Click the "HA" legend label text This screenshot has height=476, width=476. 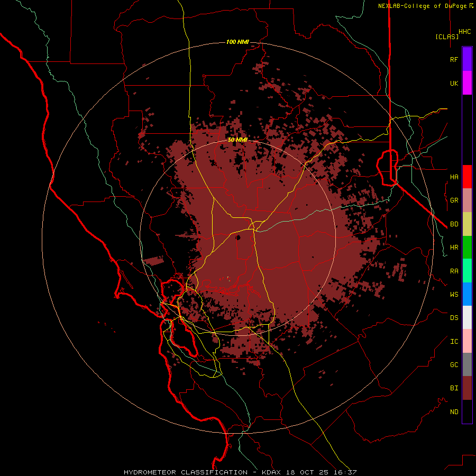[454, 177]
